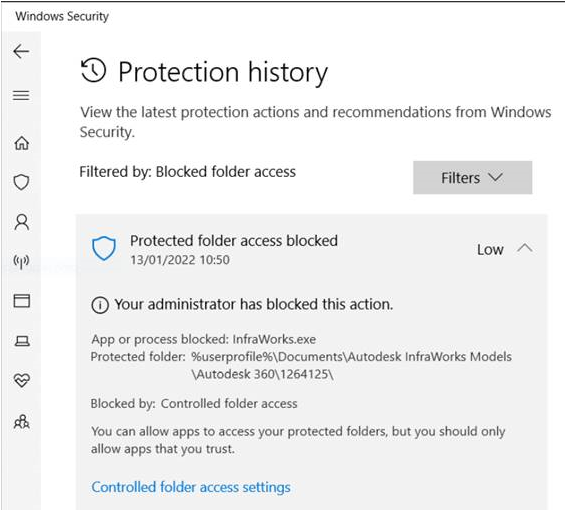Click the Controlled folder access settings link

[x=191, y=487]
